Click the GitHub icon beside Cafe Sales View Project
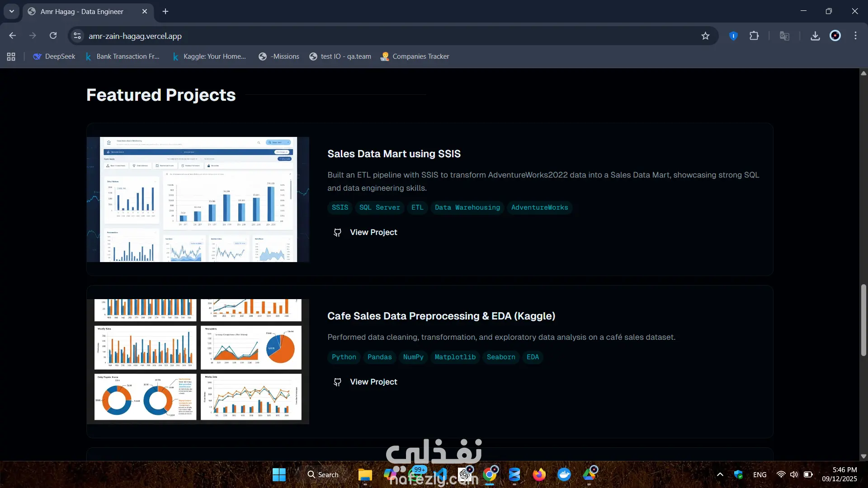 337,382
